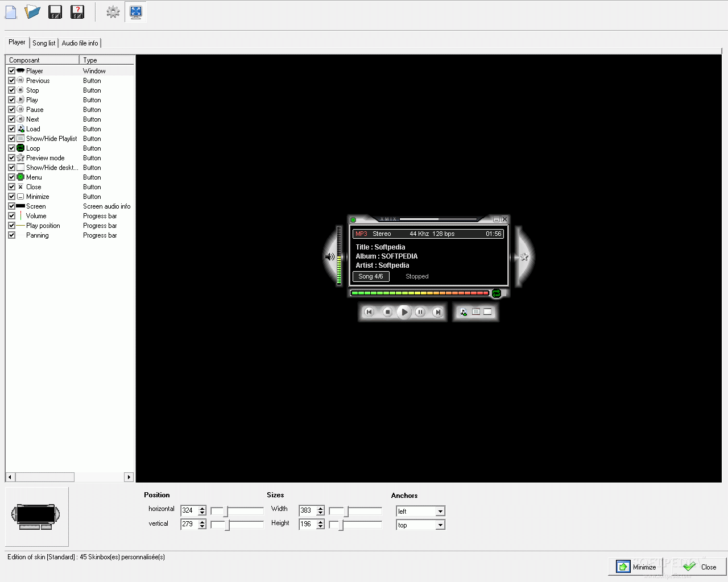
Task: Toggle the Play component checkbox
Action: point(11,100)
